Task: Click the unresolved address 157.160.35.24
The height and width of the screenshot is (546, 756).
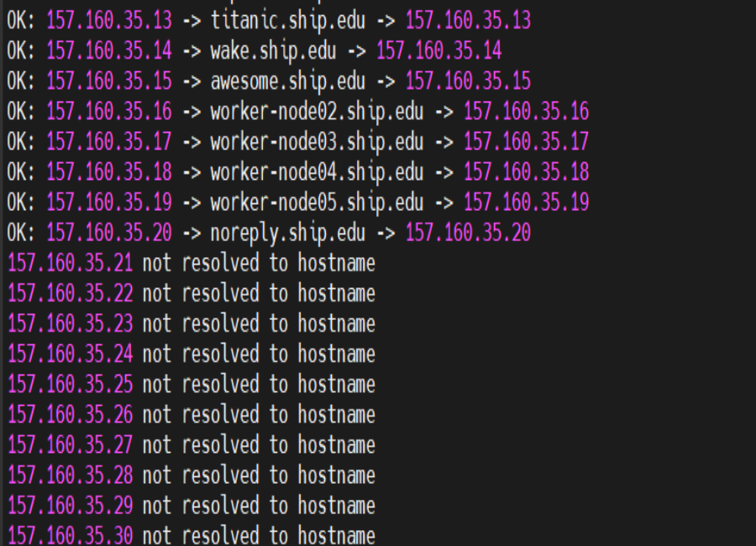Action: (x=70, y=354)
